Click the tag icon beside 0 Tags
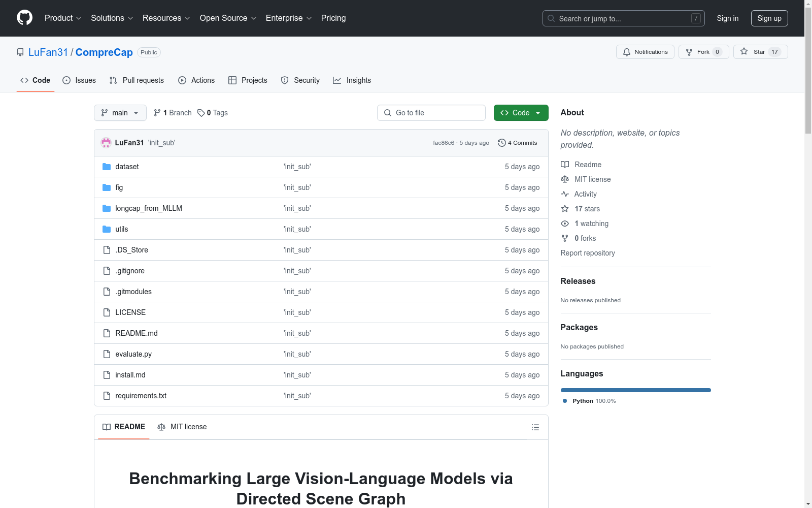Screen dimensions: 812x508 coord(201,113)
